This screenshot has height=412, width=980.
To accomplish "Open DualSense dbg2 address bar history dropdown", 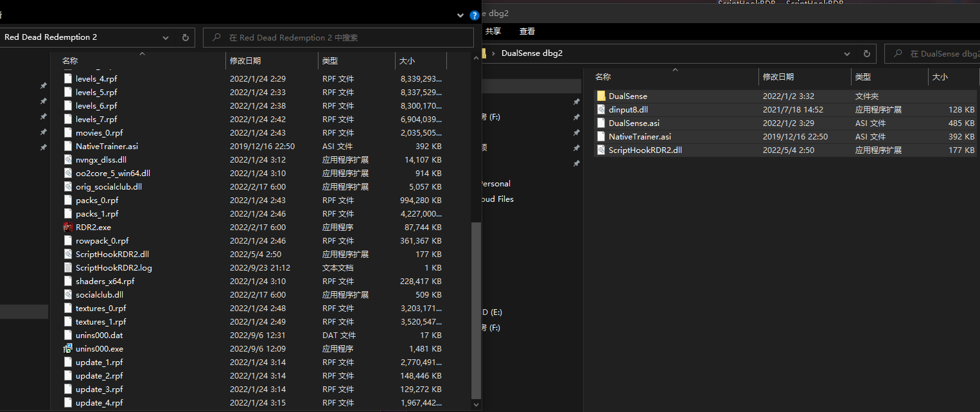I will [848, 53].
